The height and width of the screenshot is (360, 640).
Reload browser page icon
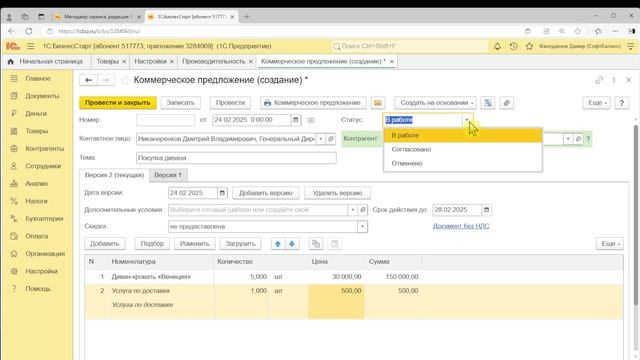tap(29, 31)
